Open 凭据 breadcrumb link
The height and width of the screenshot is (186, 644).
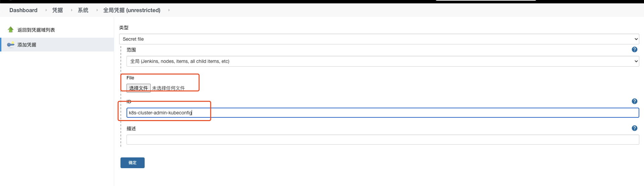point(57,10)
